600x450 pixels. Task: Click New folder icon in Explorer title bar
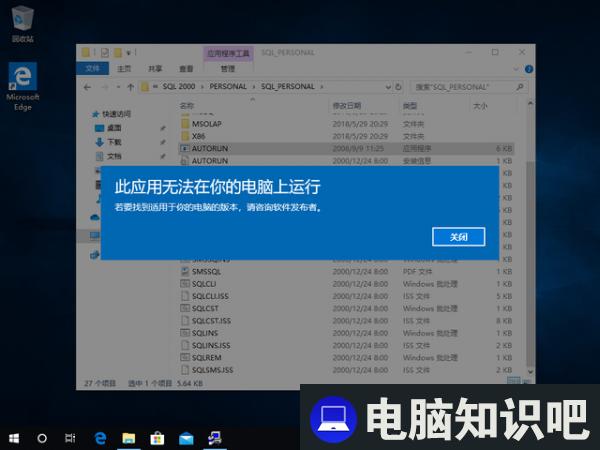[118, 52]
